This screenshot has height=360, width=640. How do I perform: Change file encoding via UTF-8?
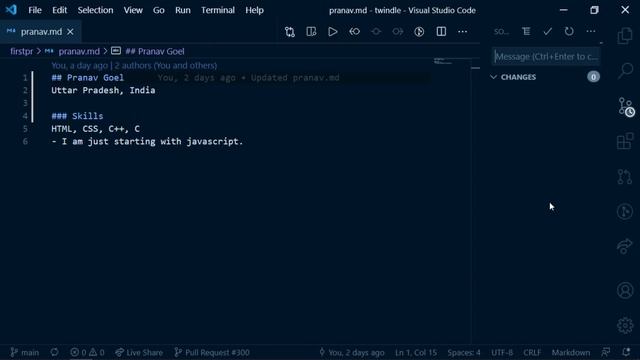(x=502, y=352)
